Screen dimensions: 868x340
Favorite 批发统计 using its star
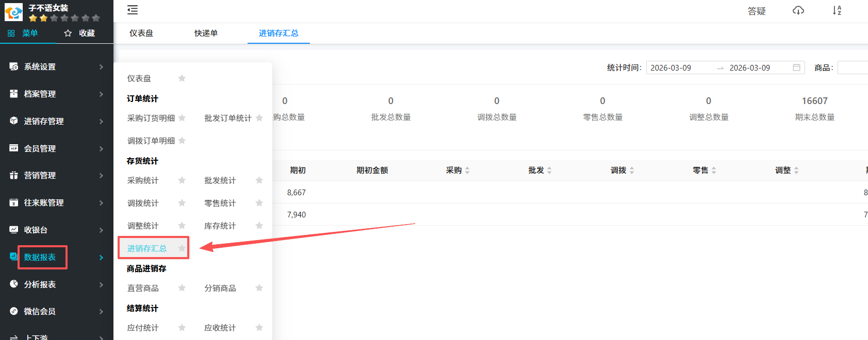pos(259,180)
